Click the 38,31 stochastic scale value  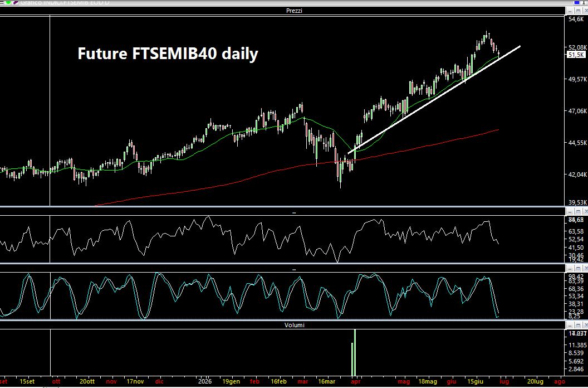click(x=576, y=304)
